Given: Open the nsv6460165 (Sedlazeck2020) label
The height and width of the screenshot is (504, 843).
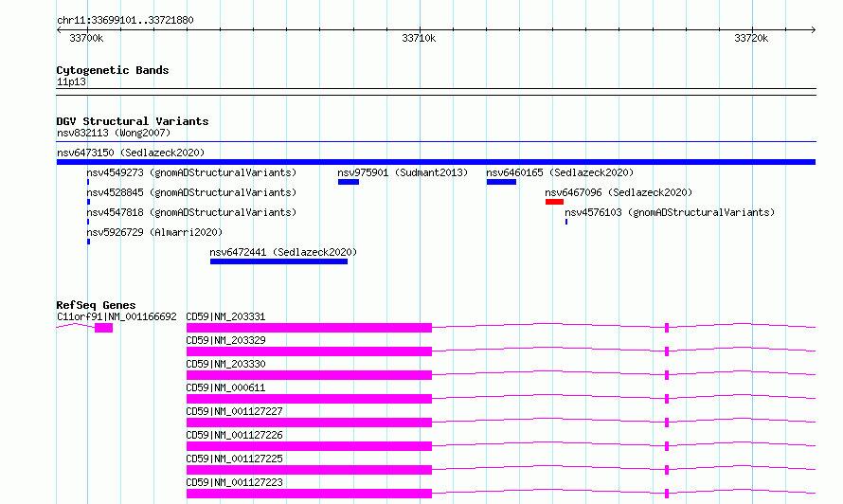Looking at the screenshot, I should pos(560,172).
